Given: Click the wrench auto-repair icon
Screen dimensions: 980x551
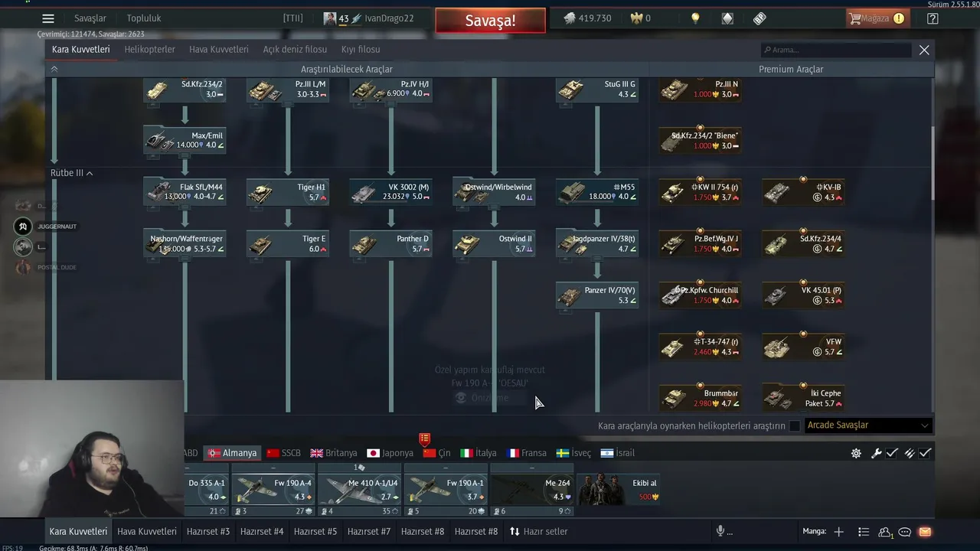Looking at the screenshot, I should click(877, 453).
